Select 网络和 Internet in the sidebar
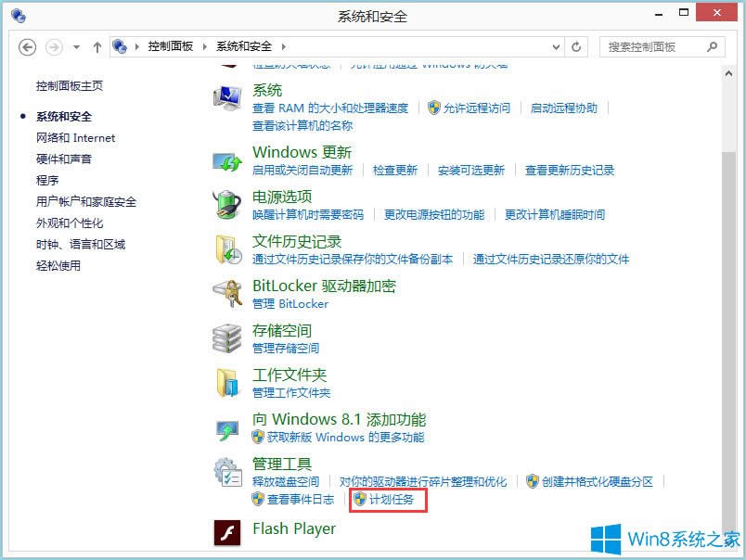Screen dimensions: 746x560 tap(75, 137)
